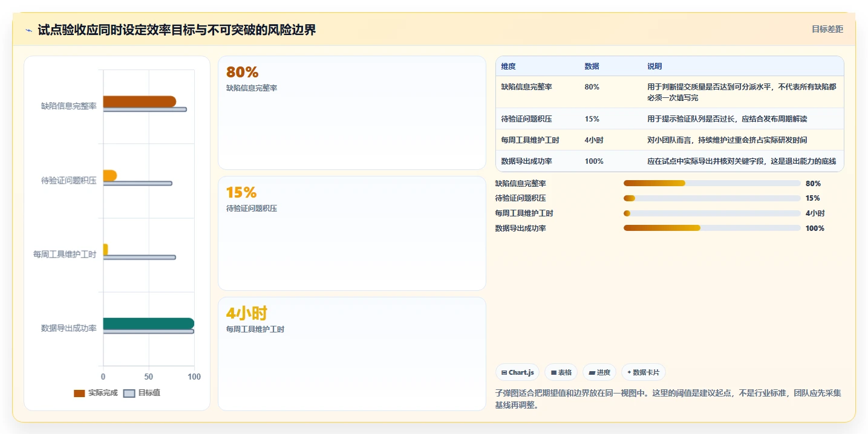Click the 待验证问题积压 table row label
868x434 pixels.
pos(526,119)
